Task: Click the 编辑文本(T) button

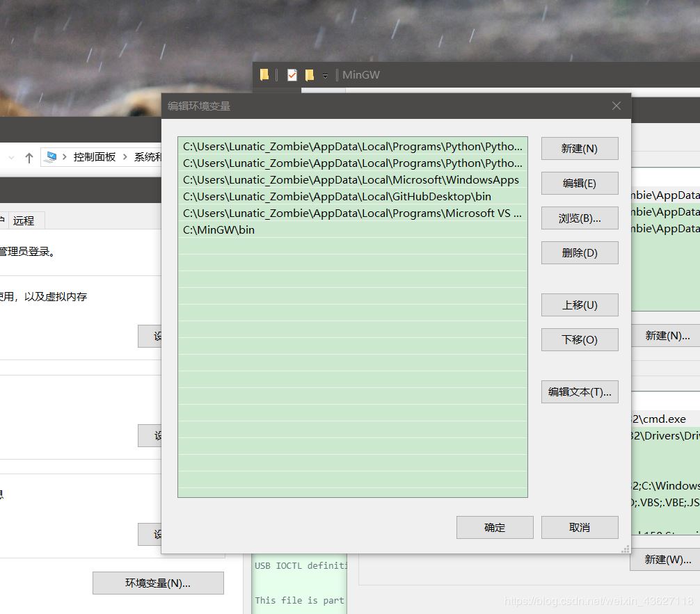Action: (580, 391)
